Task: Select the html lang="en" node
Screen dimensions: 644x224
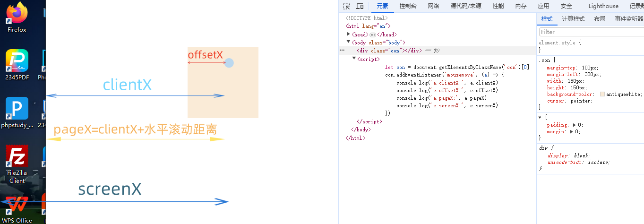Action: (368, 26)
